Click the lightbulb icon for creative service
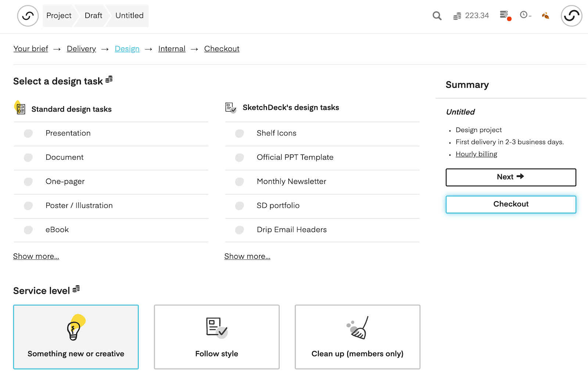 pyautogui.click(x=76, y=327)
